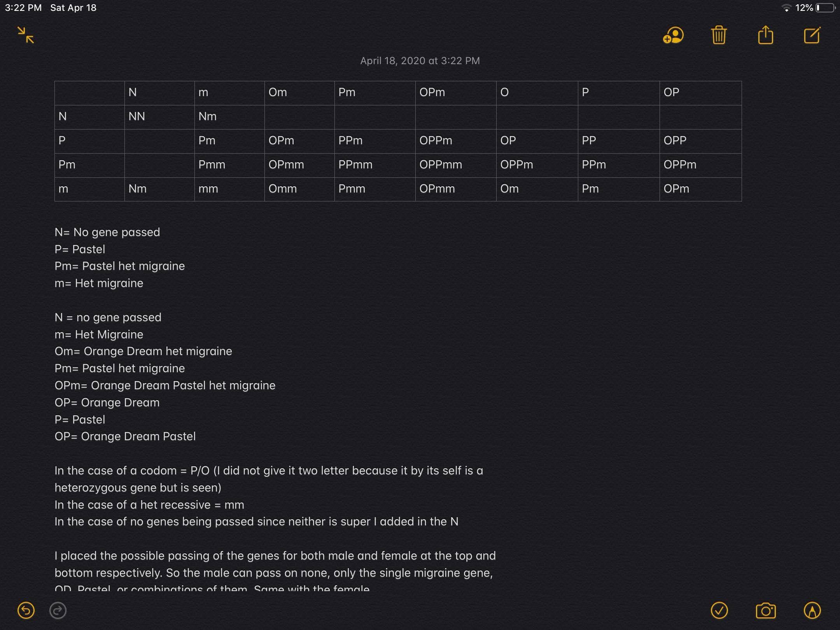
Task: Click the OP column header cell
Action: (700, 93)
